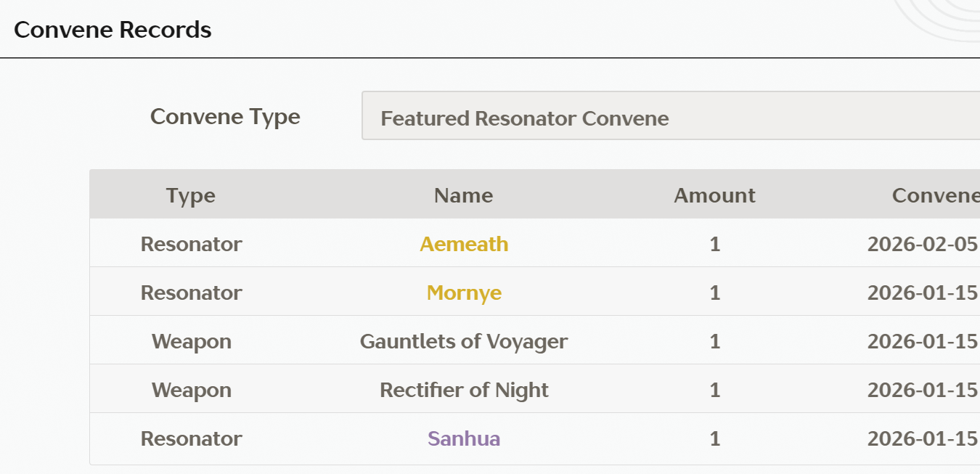Select the Mornye entry in the table

[464, 293]
